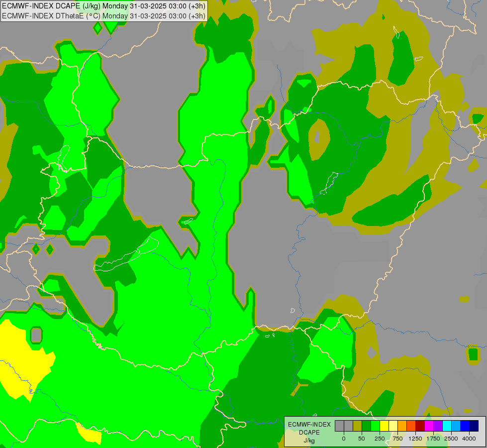
Task: Click the ECMWF-INDEX DCAPE (J/kg) title line
Action: click(x=104, y=6)
